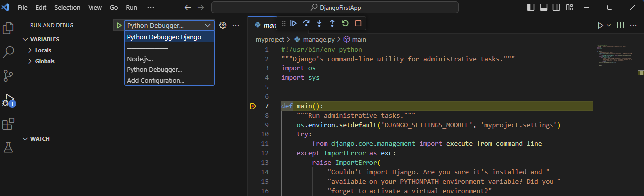Click 'execute_from_command_line' on line 11
The height and width of the screenshot is (196, 644).
coord(494,143)
